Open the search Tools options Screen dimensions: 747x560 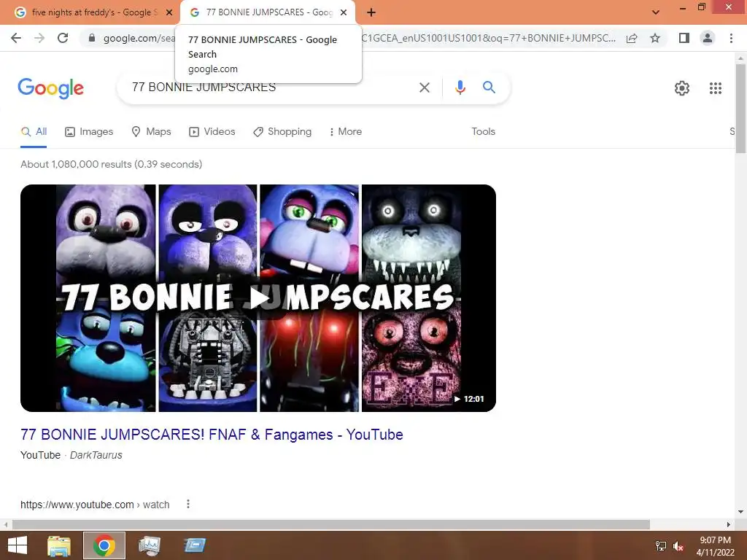[483, 131]
